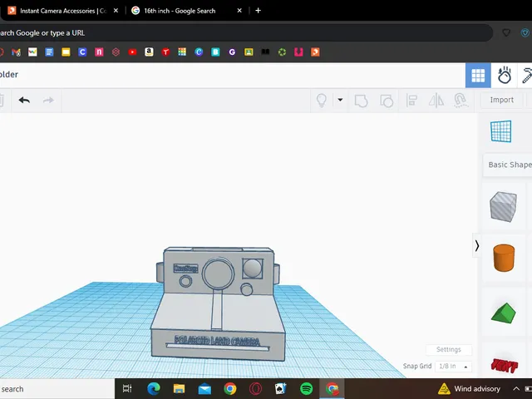Toggle the Cruise magnet tool
The height and width of the screenshot is (399, 532).
tap(461, 101)
